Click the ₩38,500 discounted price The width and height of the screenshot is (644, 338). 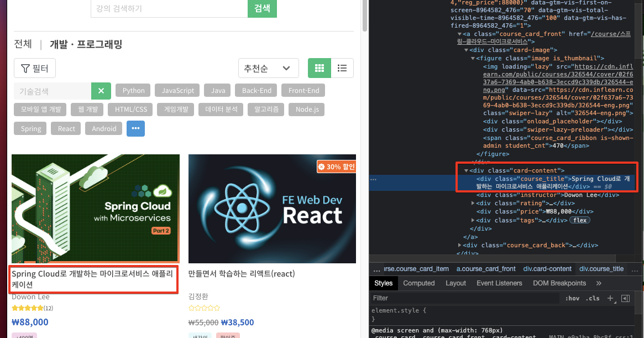point(237,323)
